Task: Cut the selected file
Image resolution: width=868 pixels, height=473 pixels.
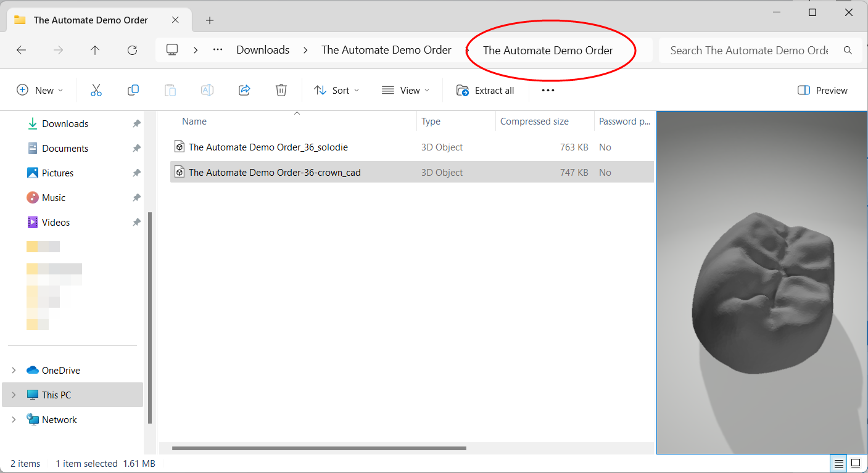Action: point(96,90)
